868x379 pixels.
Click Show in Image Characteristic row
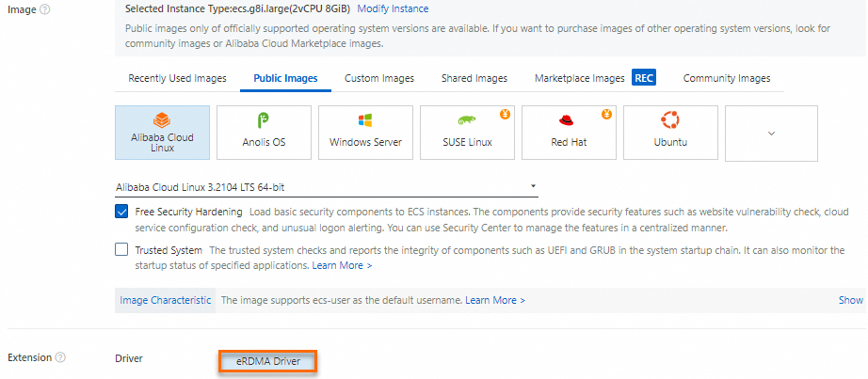(851, 300)
